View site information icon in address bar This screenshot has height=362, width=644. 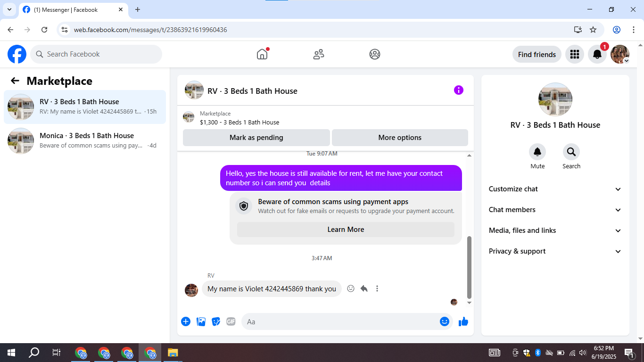[x=65, y=30]
